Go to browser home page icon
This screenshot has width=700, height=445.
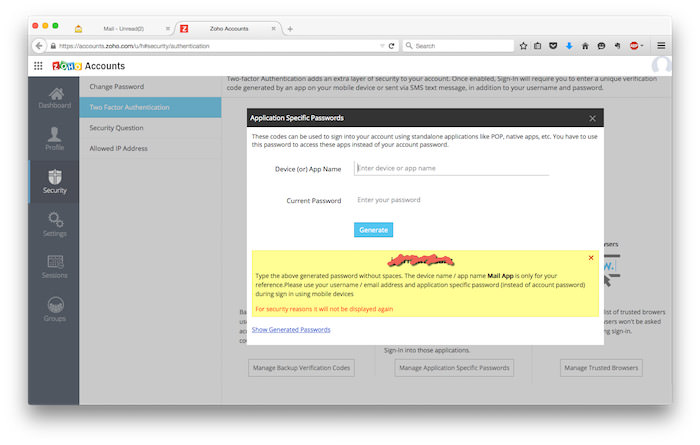585,46
